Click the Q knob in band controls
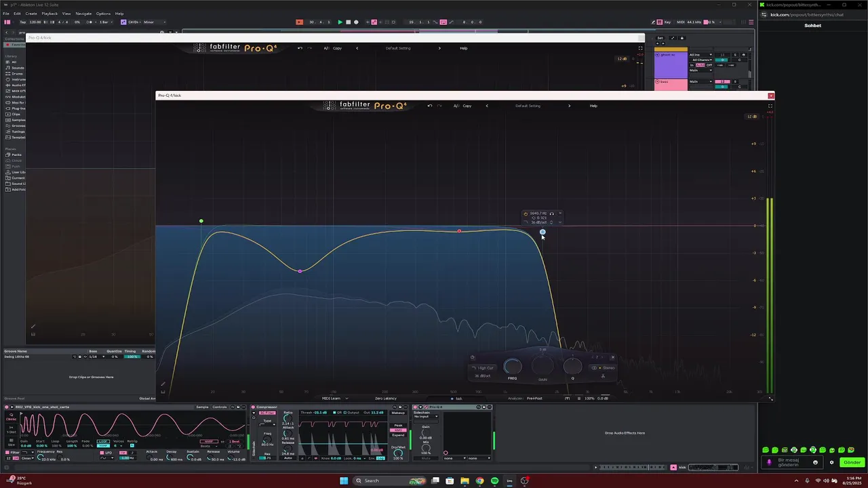The width and height of the screenshot is (868, 488). click(572, 367)
